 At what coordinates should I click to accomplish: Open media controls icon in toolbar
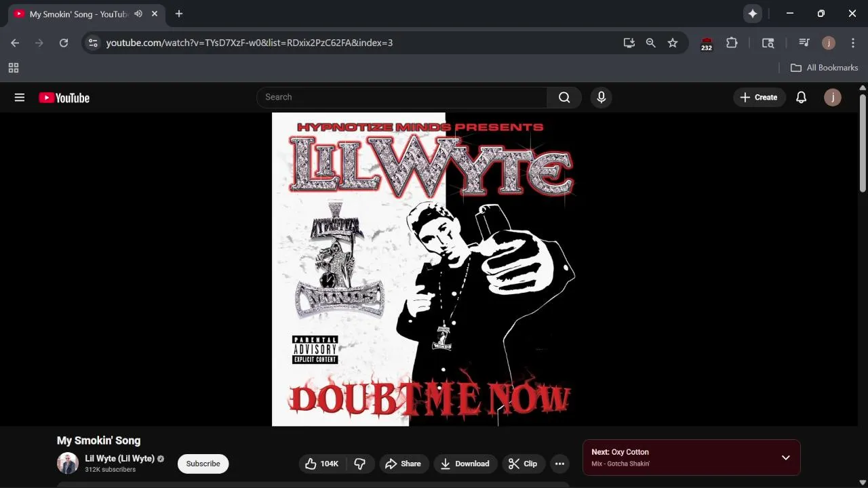pyautogui.click(x=804, y=43)
